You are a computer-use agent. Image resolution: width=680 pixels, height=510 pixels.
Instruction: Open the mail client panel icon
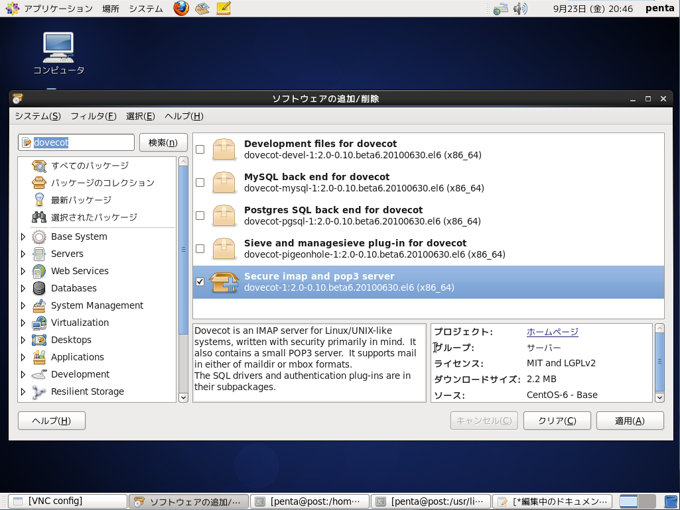(202, 8)
